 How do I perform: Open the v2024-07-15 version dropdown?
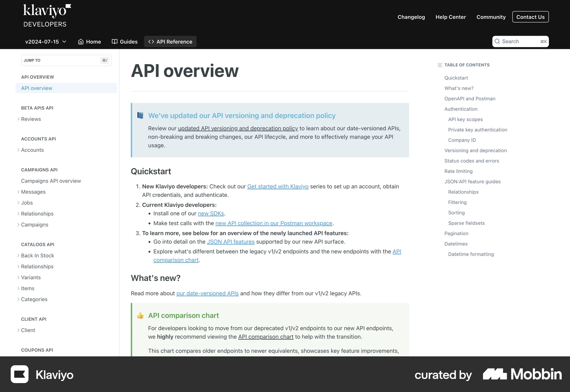pos(45,42)
